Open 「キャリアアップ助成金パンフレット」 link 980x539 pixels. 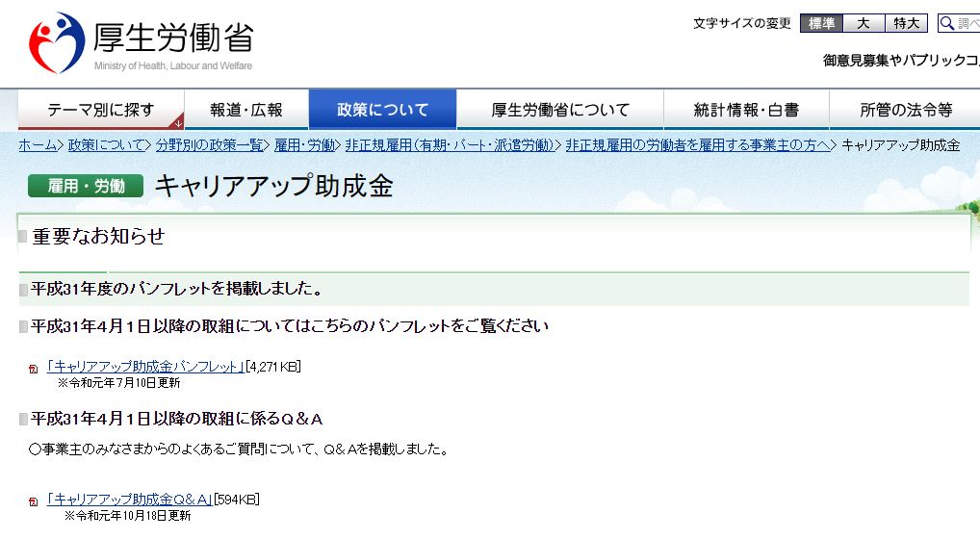[145, 367]
